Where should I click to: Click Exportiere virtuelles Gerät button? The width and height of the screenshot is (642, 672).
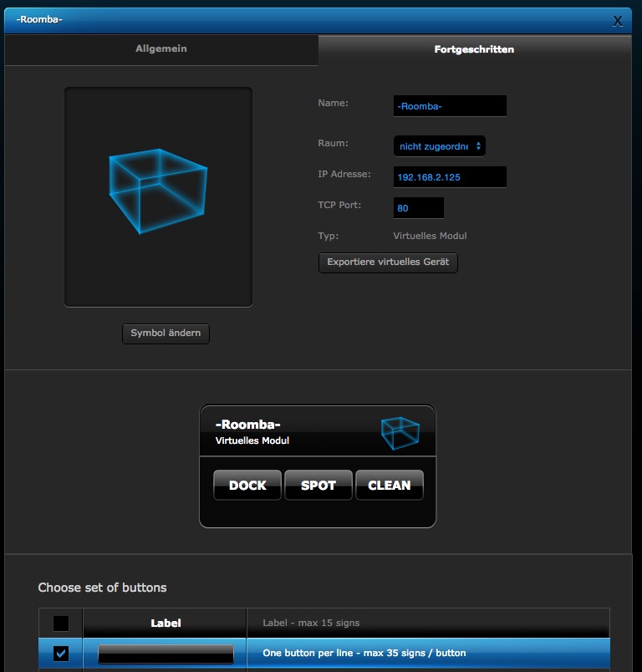[x=388, y=262]
